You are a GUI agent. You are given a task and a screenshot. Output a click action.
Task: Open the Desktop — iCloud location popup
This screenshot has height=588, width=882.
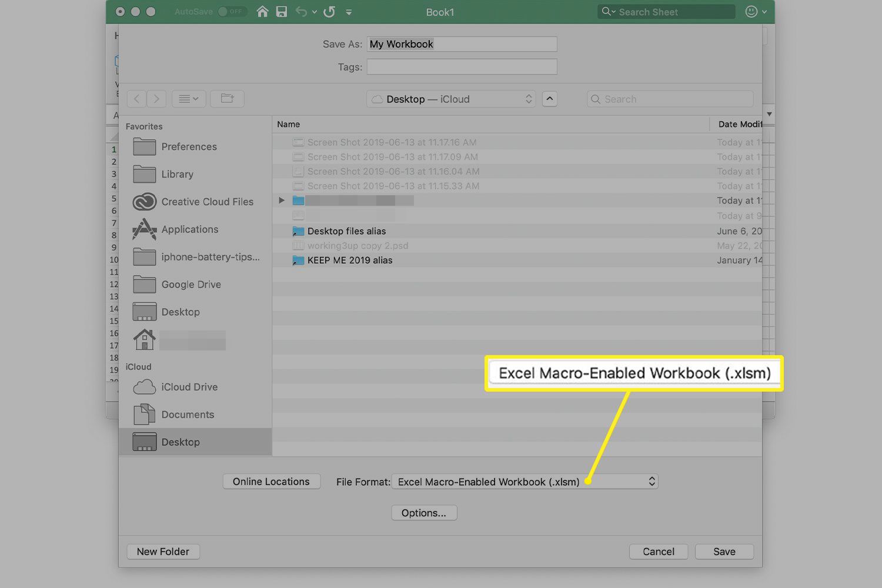(x=452, y=99)
